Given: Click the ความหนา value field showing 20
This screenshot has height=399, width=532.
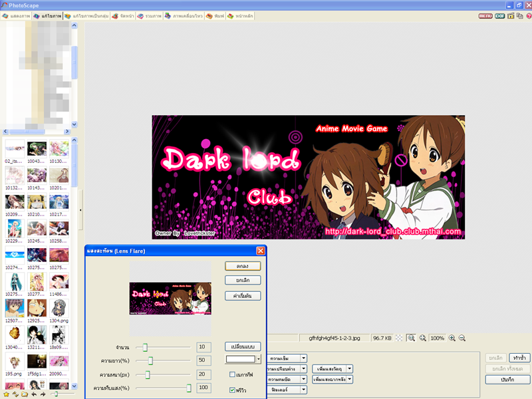Looking at the screenshot, I should pos(203,374).
